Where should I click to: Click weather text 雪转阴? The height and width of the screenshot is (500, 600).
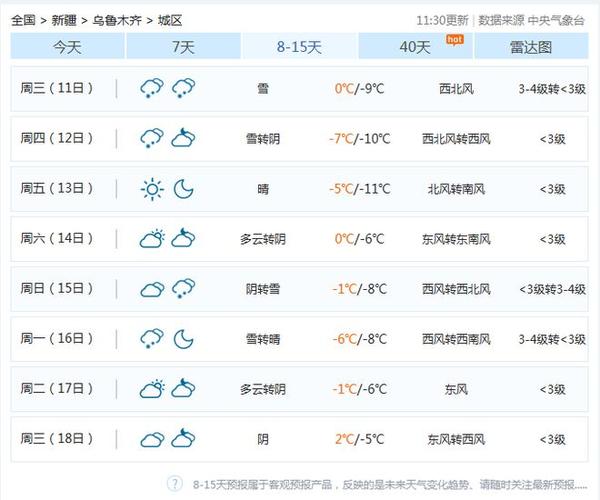pos(263,138)
